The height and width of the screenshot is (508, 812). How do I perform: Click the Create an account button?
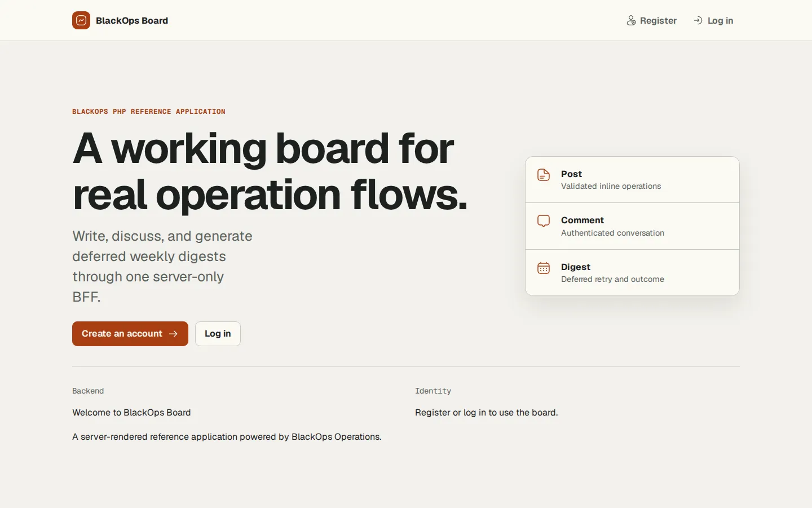[x=130, y=334]
